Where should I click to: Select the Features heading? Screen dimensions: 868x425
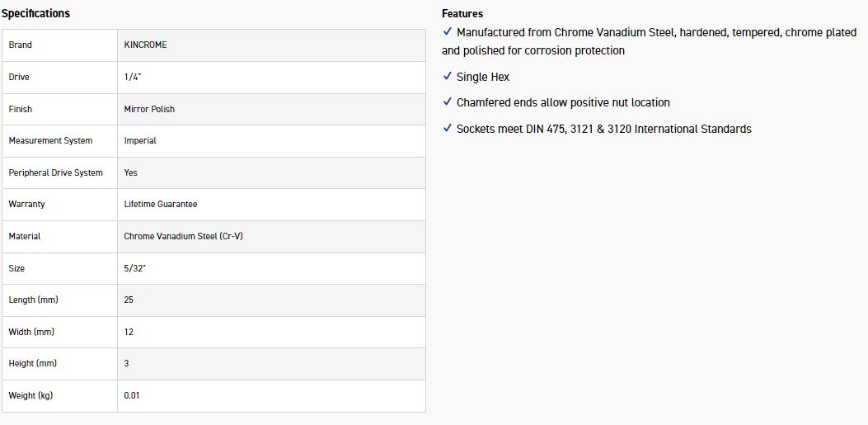tap(462, 13)
